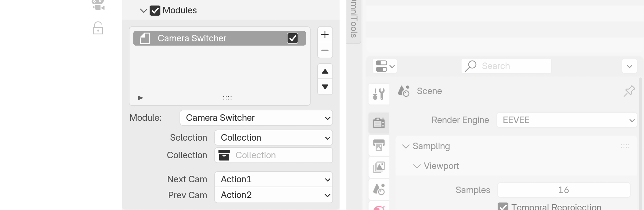Open the Module dropdown showing Camera Switcher
Screen dimensions: 644x210
[256, 118]
